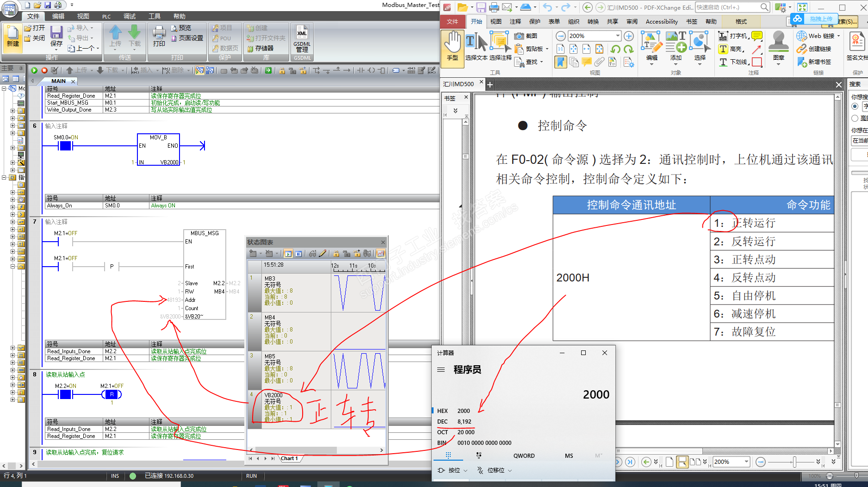Select the Chart 1 tab
868x487 pixels.
pyautogui.click(x=290, y=458)
